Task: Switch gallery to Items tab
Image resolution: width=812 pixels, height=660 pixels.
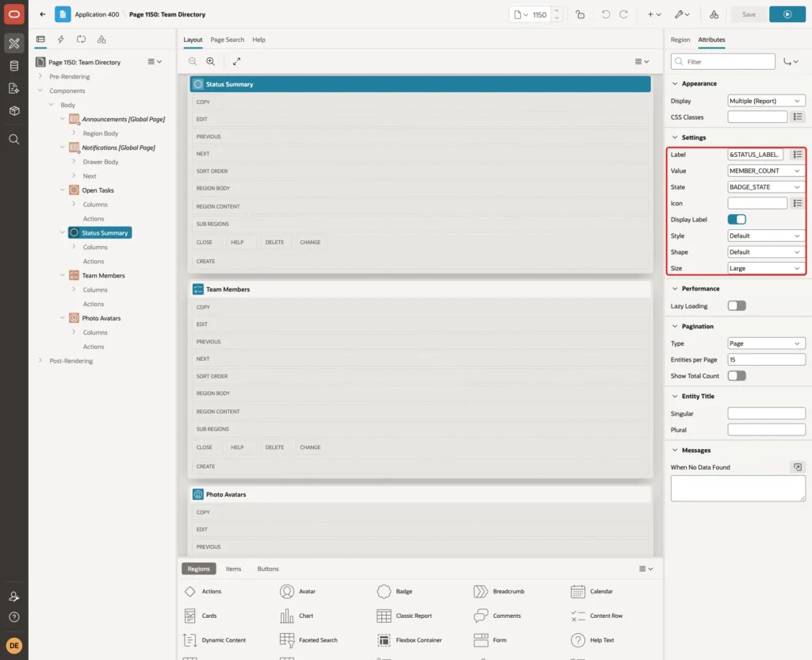Action: 234,569
